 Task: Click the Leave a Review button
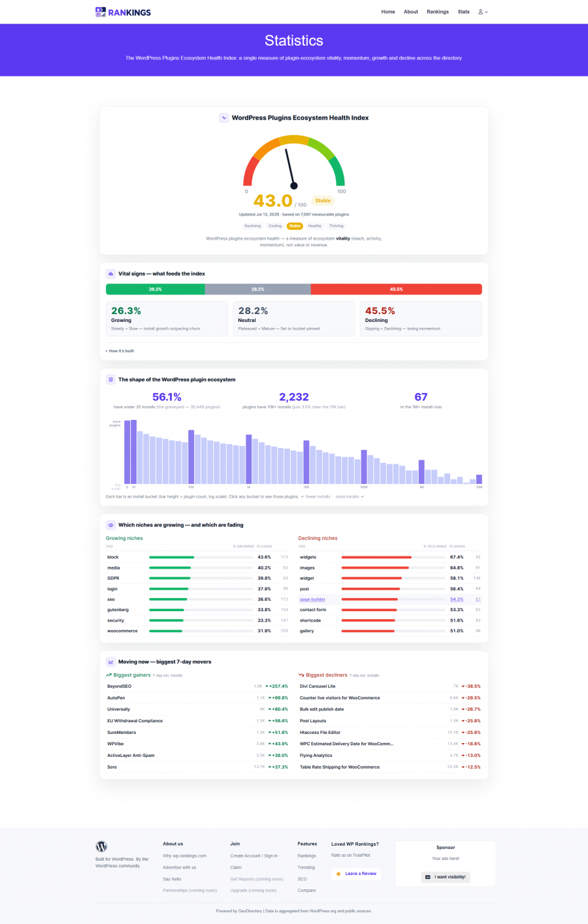click(x=356, y=874)
